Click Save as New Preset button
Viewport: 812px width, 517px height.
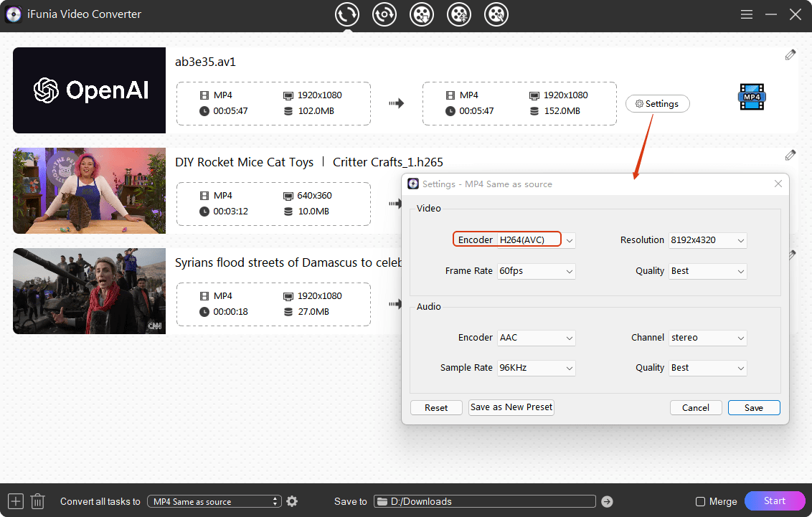coord(511,407)
